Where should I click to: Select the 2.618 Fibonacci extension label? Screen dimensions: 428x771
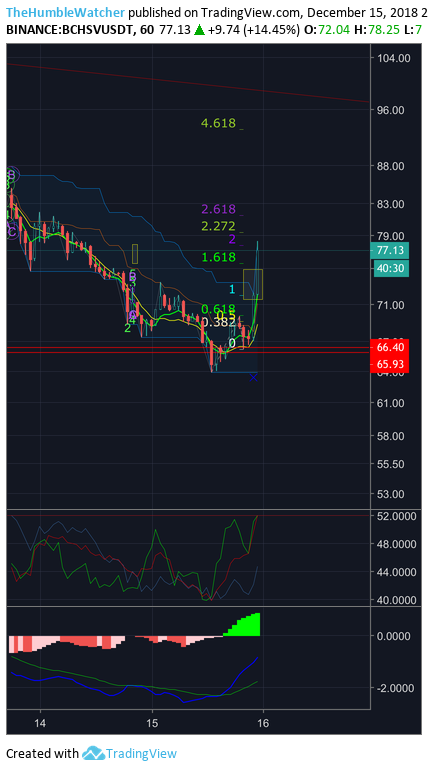point(218,209)
